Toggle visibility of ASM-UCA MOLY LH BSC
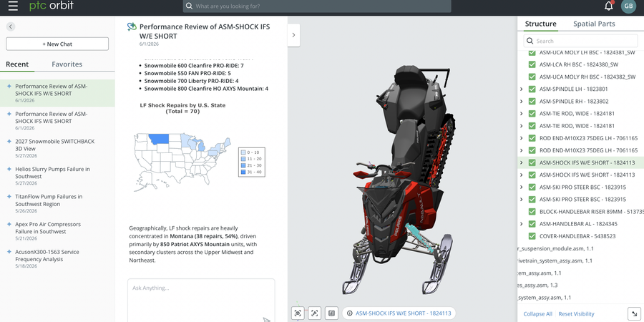Screen dimensions: 644x322 tap(532, 52)
